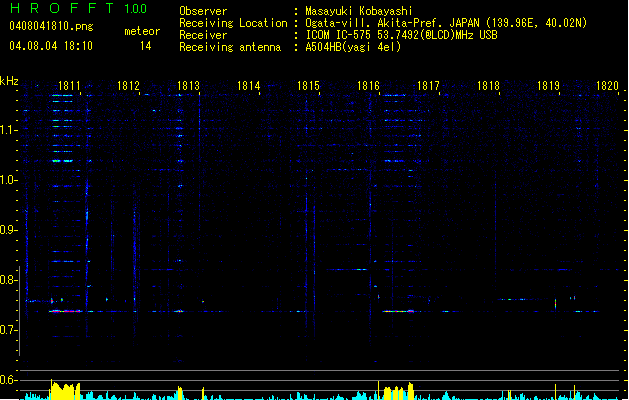Click the 1.0 frequency axis label
This screenshot has height=400, width=629.
(x=7, y=180)
